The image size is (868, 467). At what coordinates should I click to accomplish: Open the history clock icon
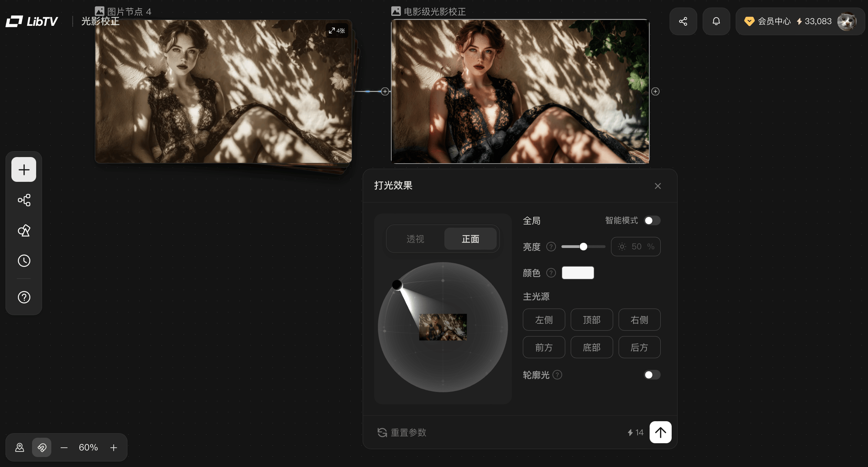point(24,261)
